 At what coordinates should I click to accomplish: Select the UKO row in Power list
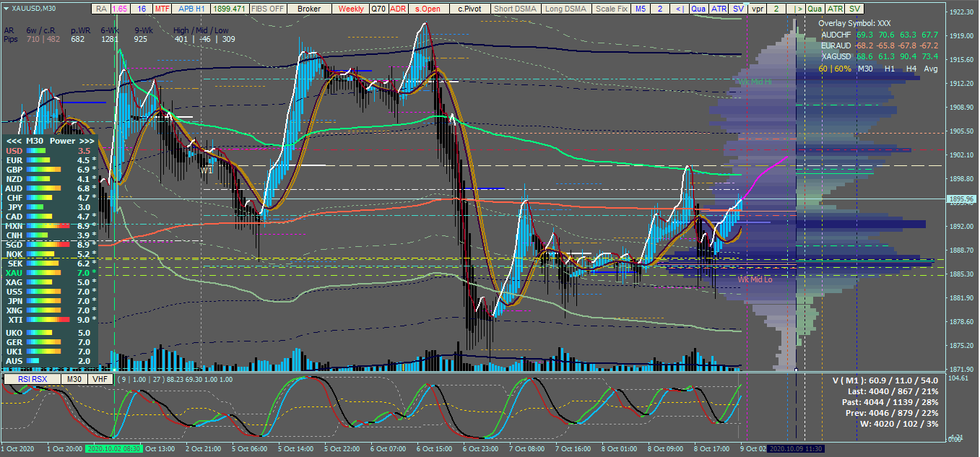point(49,332)
